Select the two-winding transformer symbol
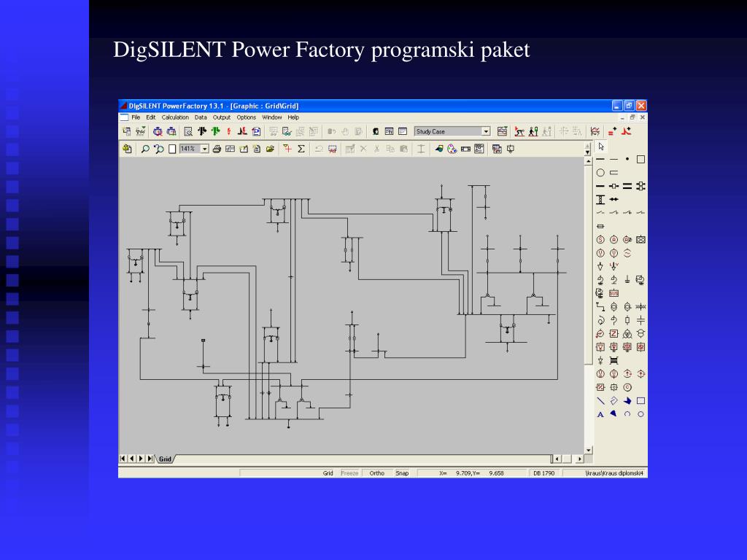The height and width of the screenshot is (560, 747). (614, 307)
